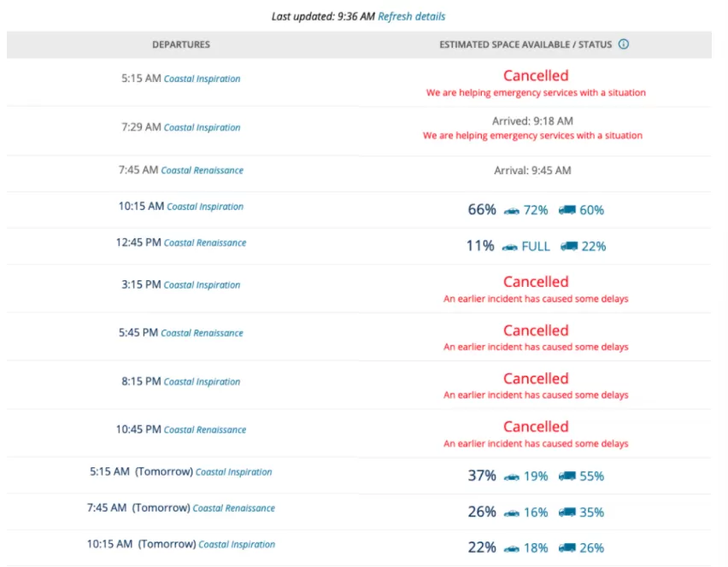Open Coastal Renaissance link on 10:45 PM sailing

[x=205, y=430]
